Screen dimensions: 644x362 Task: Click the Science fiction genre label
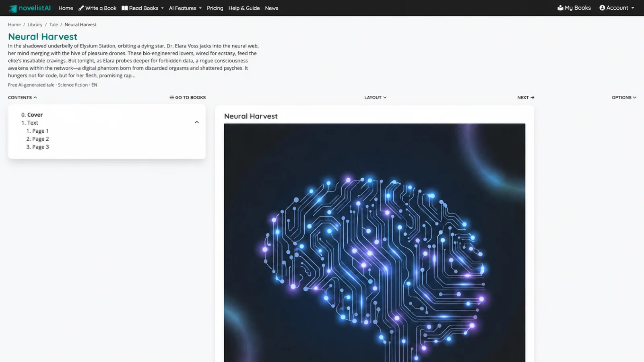point(73,85)
